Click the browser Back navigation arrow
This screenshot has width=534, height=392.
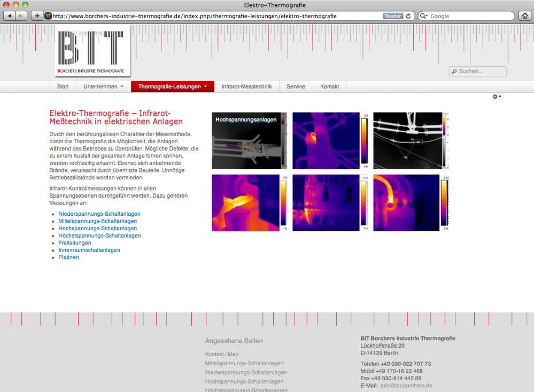tap(9, 15)
